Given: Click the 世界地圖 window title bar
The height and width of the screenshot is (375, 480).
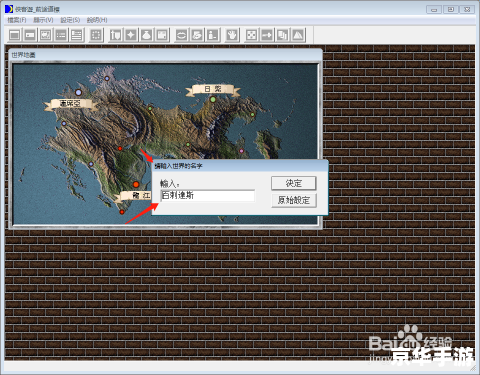Looking at the screenshot, I should pos(165,55).
